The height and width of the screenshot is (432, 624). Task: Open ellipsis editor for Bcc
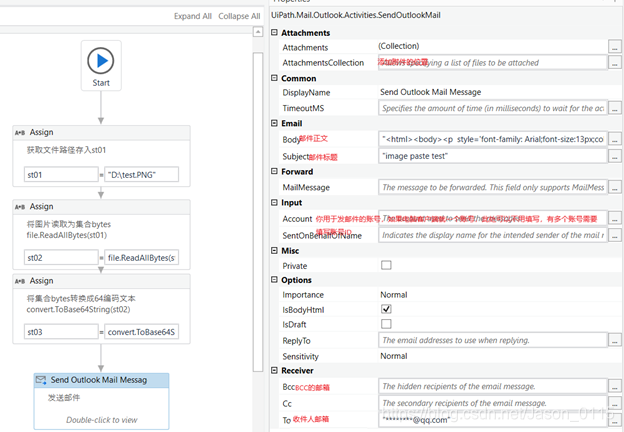(615, 386)
